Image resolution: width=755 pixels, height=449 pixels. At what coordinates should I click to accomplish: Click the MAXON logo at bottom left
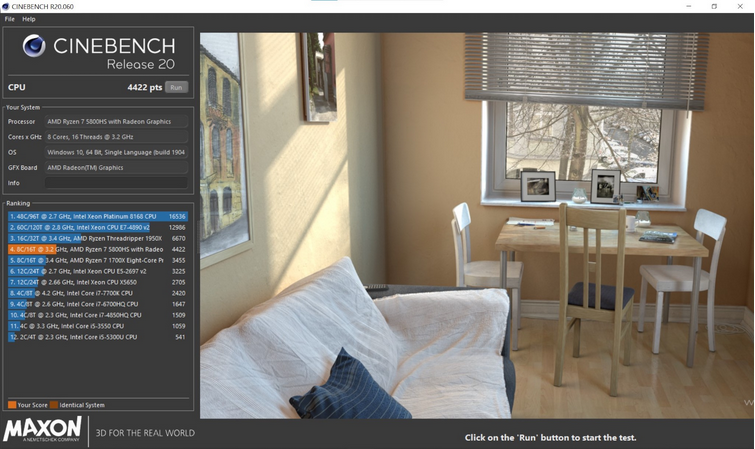tap(41, 431)
